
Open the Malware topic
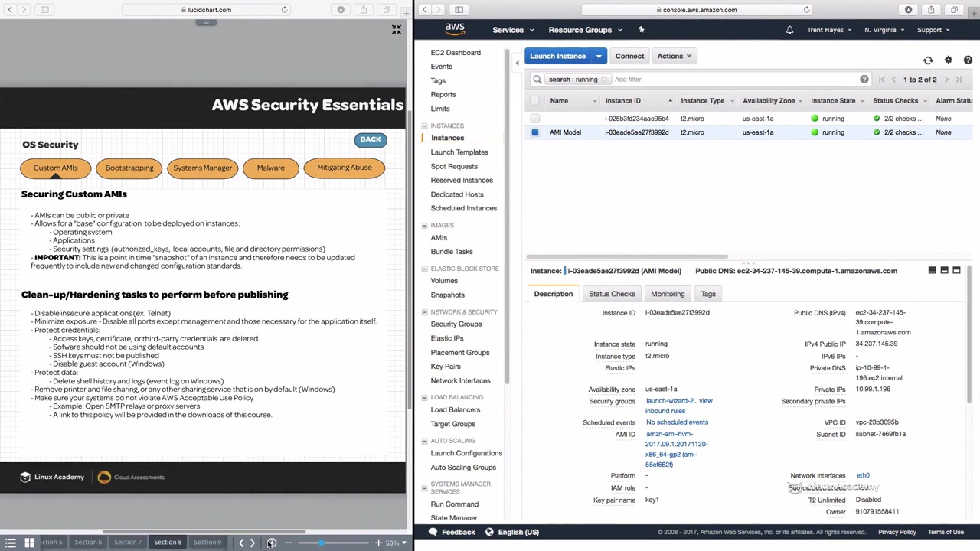pyautogui.click(x=271, y=168)
